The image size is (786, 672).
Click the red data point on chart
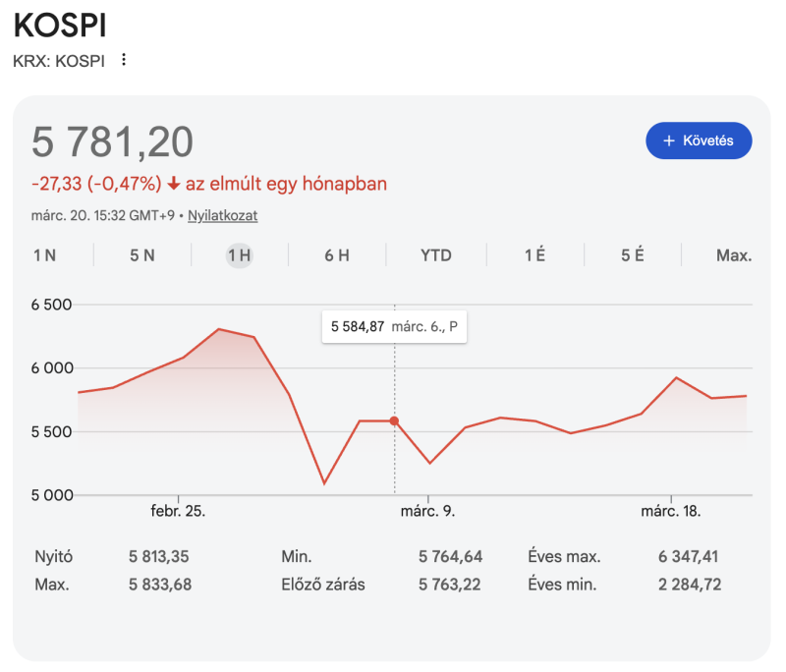[394, 420]
